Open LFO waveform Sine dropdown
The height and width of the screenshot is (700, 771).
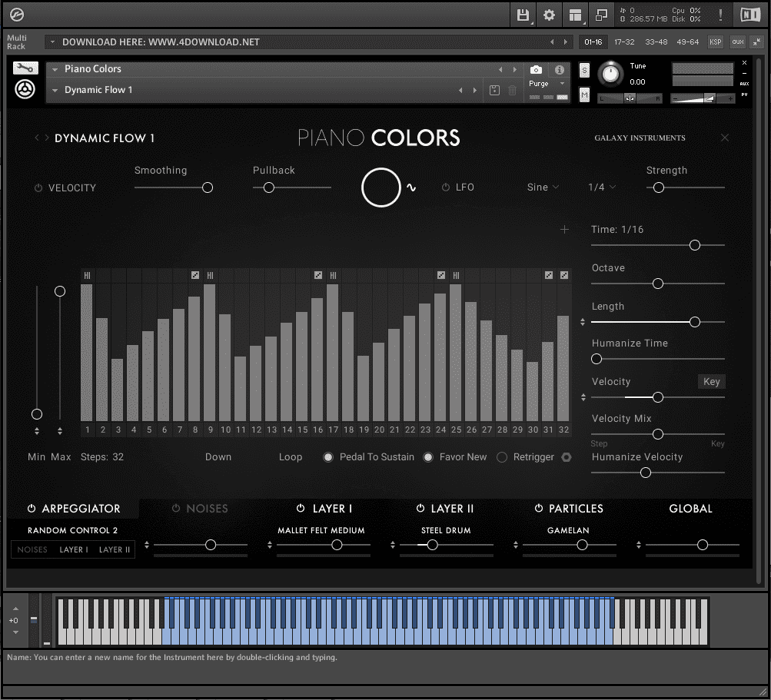pyautogui.click(x=543, y=187)
